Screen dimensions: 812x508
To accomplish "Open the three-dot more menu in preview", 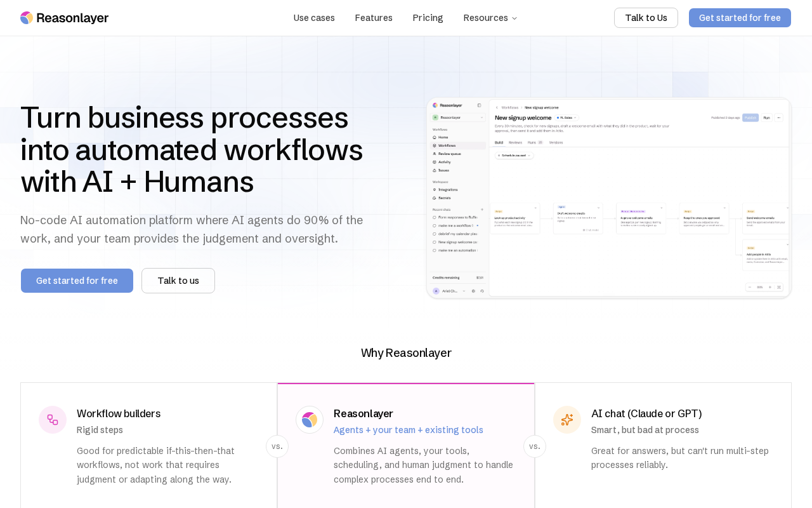I will pos(779,117).
